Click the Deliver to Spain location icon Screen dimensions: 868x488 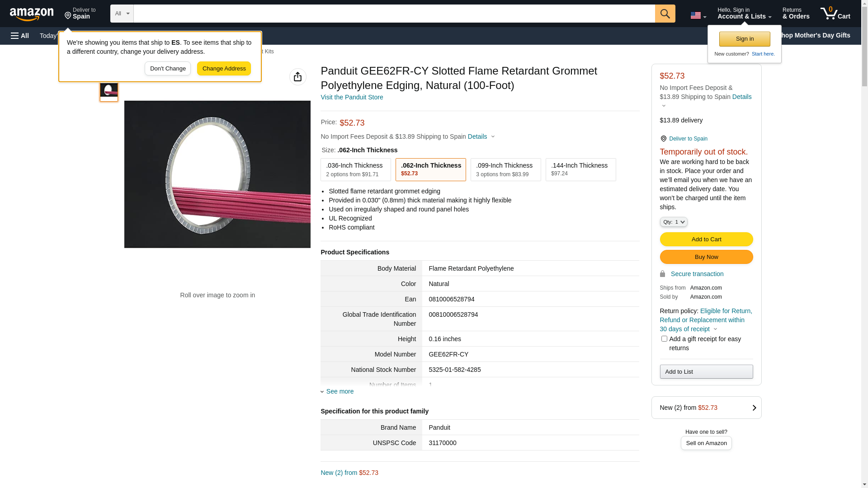(x=68, y=16)
